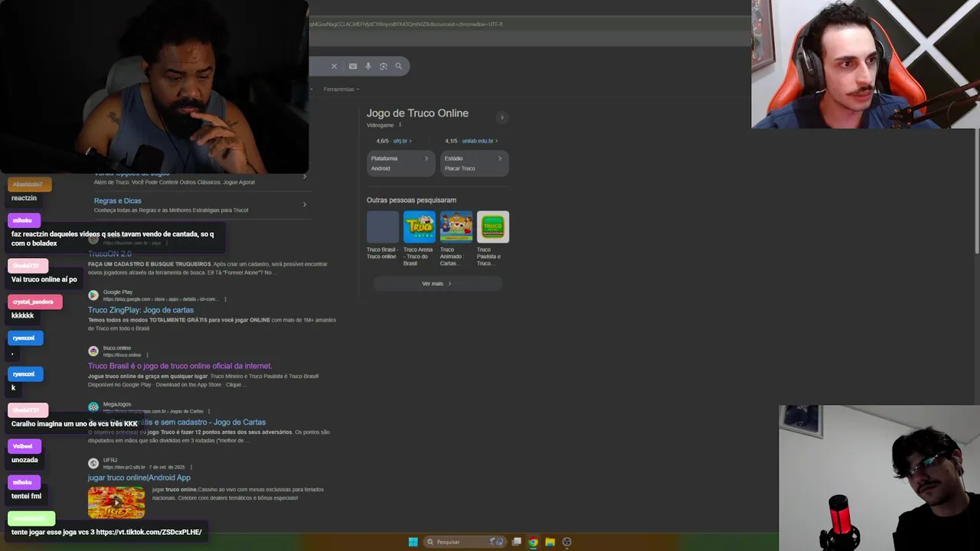
Task: Expand the Estúdio Placar Truco card
Action: pyautogui.click(x=475, y=163)
